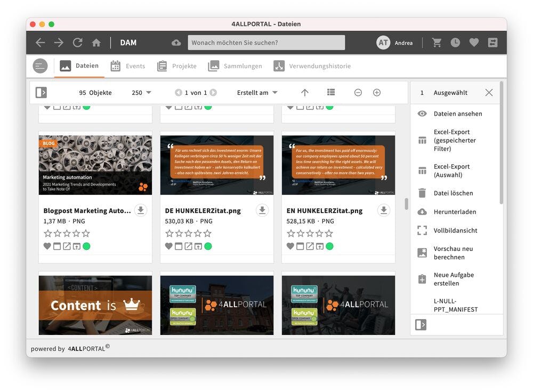Click the EN HUNKELERZitat.png file name

(325, 210)
